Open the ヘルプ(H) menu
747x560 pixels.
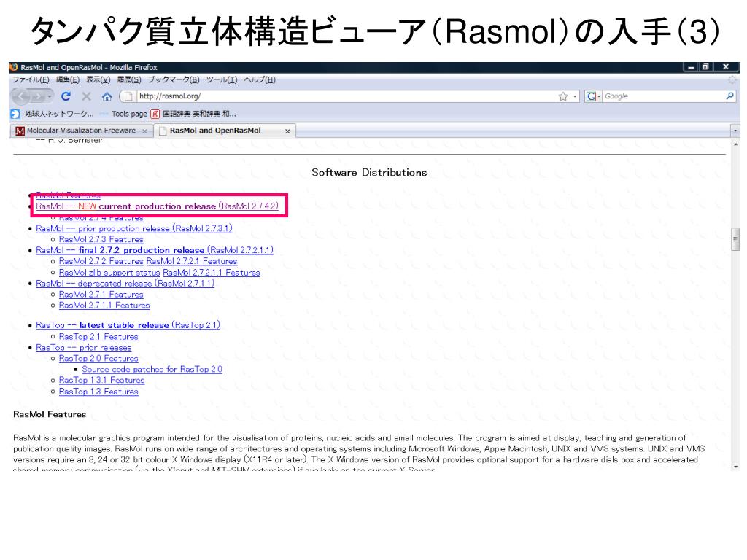click(260, 79)
